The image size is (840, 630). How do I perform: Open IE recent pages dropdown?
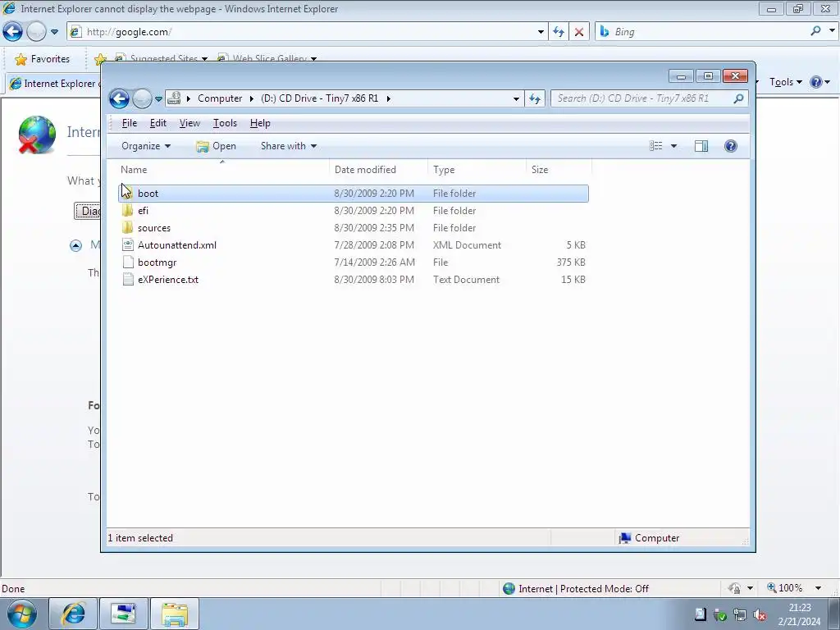click(54, 32)
